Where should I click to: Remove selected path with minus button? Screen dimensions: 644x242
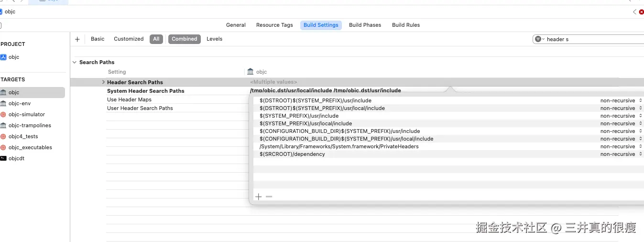[269, 197]
